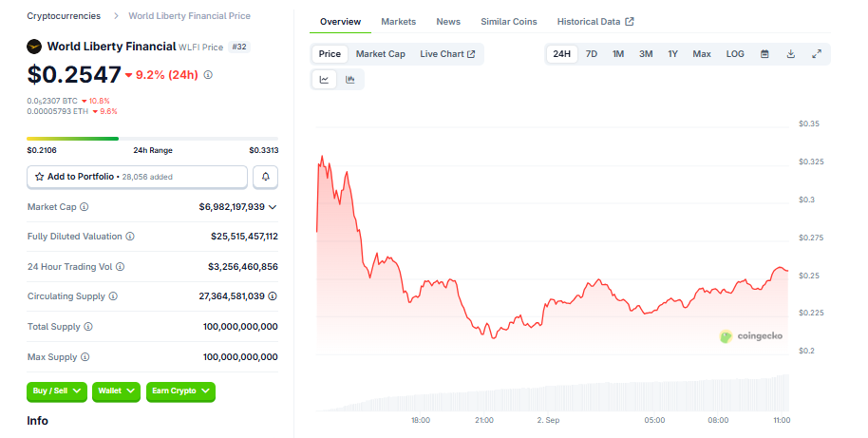Click the price alert bell icon
Screen dimensions: 868x438
click(x=265, y=177)
